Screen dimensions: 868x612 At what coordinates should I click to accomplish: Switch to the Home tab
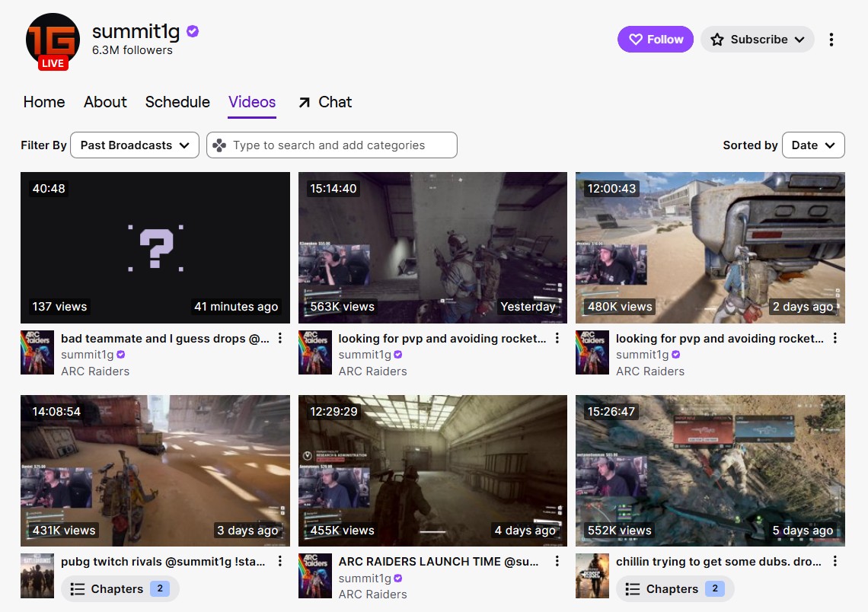44,102
